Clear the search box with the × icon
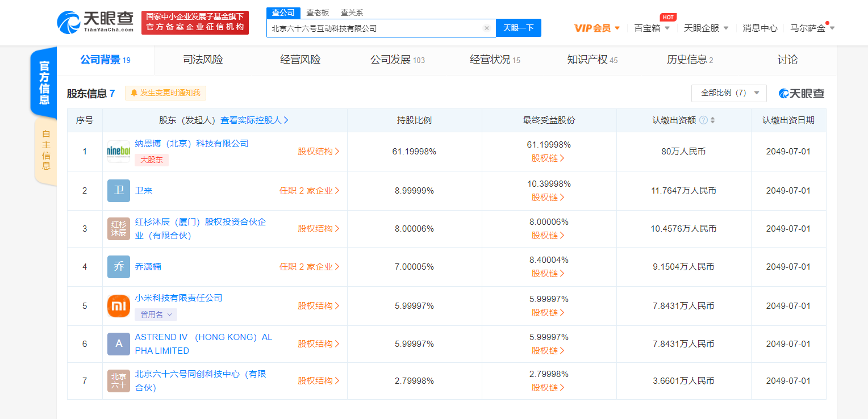Image resolution: width=868 pixels, height=419 pixels. click(487, 28)
